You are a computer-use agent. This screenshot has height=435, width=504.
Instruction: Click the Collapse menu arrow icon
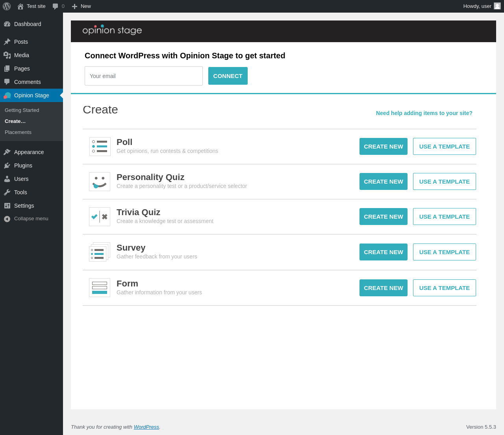click(x=7, y=219)
